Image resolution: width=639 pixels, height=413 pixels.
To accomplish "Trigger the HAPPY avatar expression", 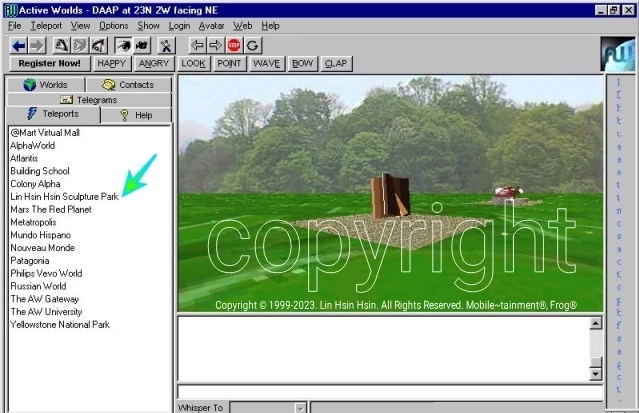I will point(112,64).
